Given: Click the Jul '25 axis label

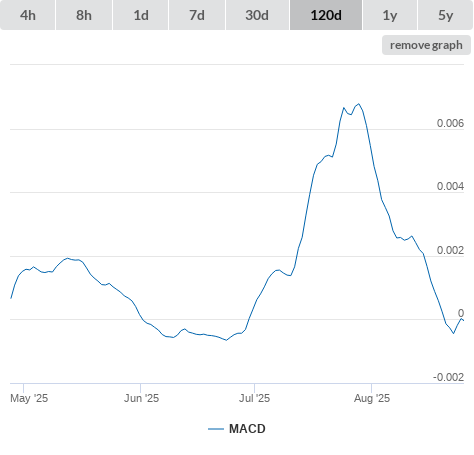Looking at the screenshot, I should [254, 398].
